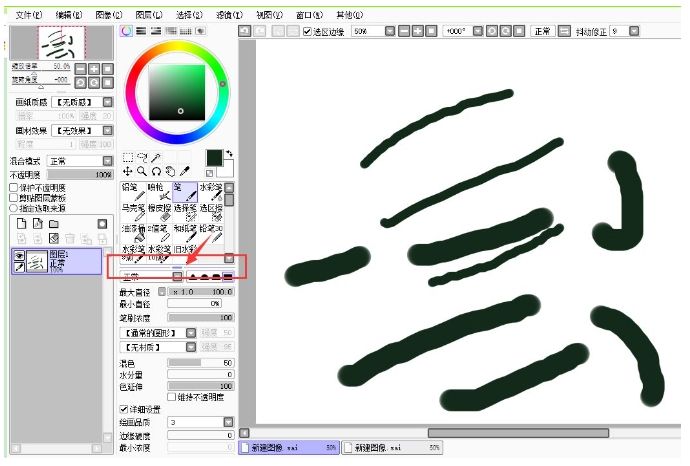Screen dimensions: 690x466
Task: Click navigator zoom-out minus button
Action: coord(81,69)
